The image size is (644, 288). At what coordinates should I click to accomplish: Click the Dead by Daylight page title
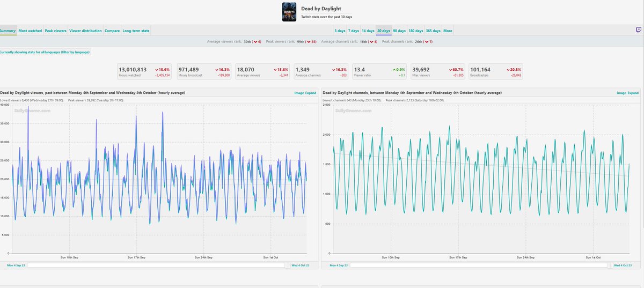[x=322, y=9]
